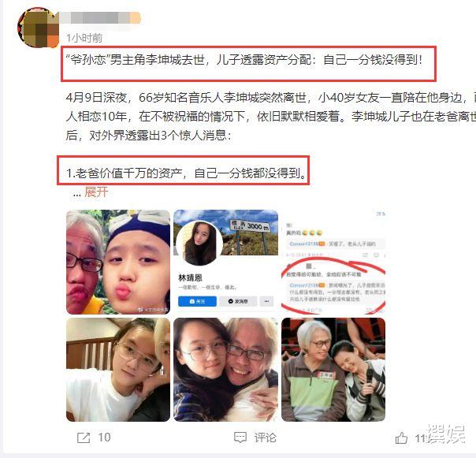Click the line starting 1.老爸价值千万
Viewport: 476px width, 458px height.
point(187,173)
